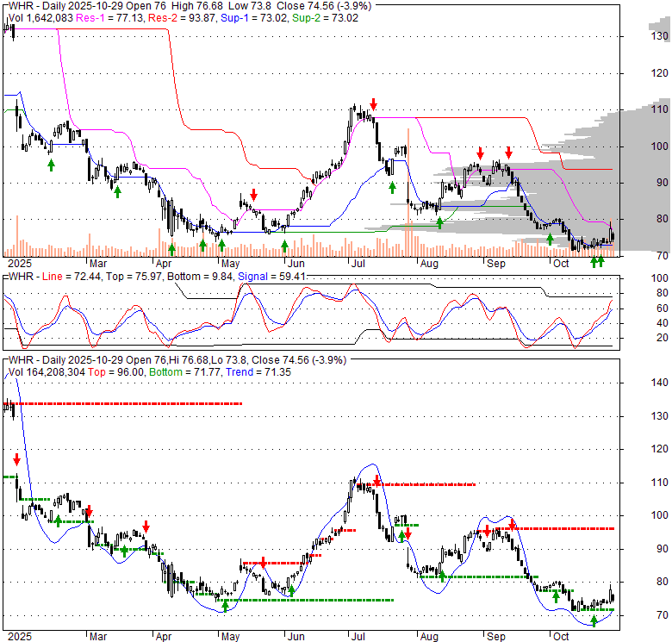Screen dimensions: 672x642
Task: Click the Line = 72.44 oscillator label
Action: tap(72, 277)
